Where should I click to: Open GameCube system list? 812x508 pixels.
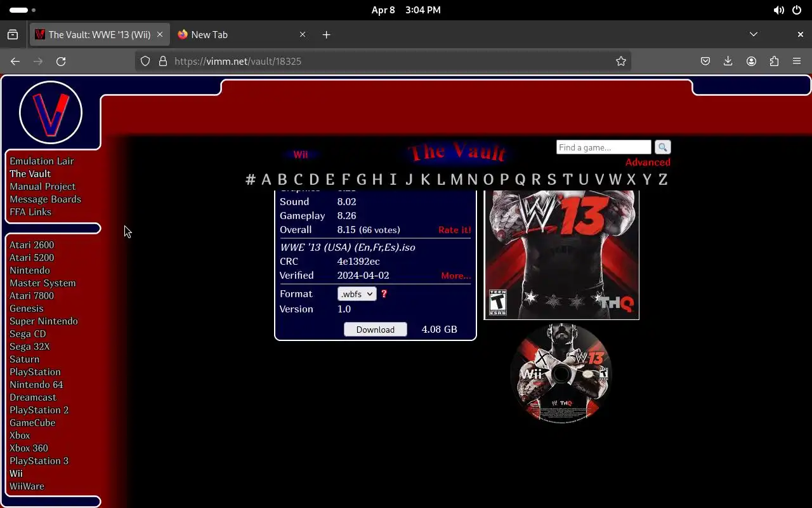point(32,423)
